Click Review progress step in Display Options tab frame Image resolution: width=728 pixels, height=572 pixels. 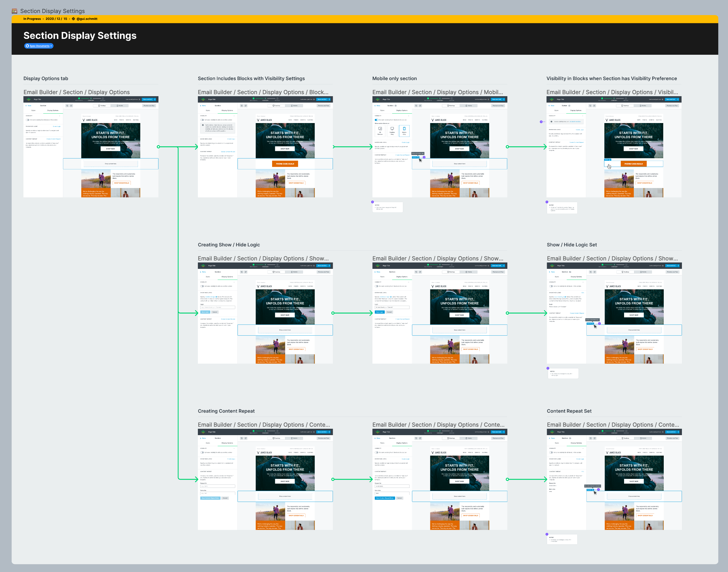click(103, 99)
